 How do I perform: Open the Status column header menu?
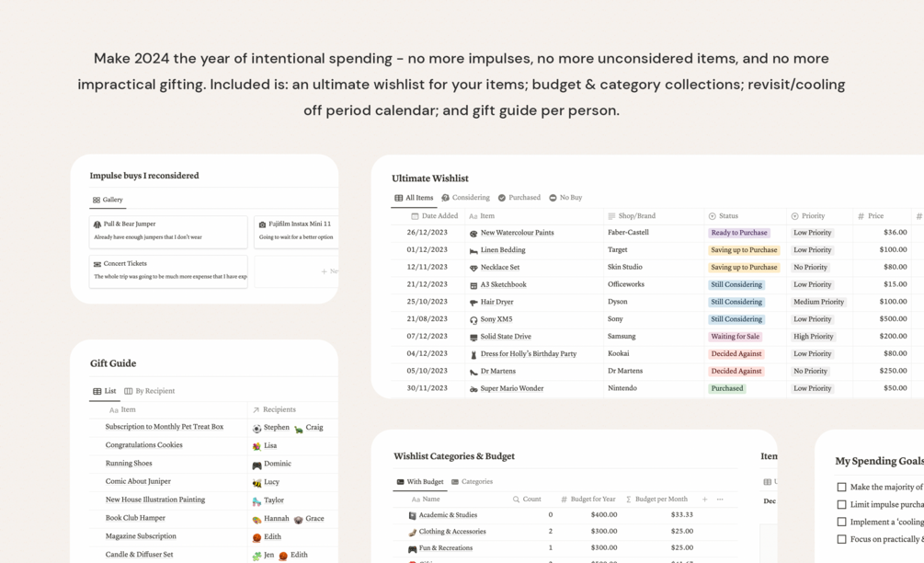[728, 216]
